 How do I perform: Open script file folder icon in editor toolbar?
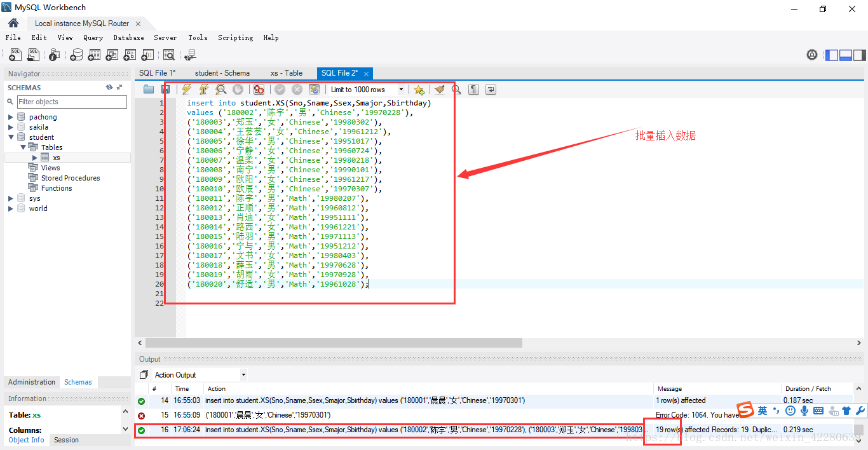[149, 90]
